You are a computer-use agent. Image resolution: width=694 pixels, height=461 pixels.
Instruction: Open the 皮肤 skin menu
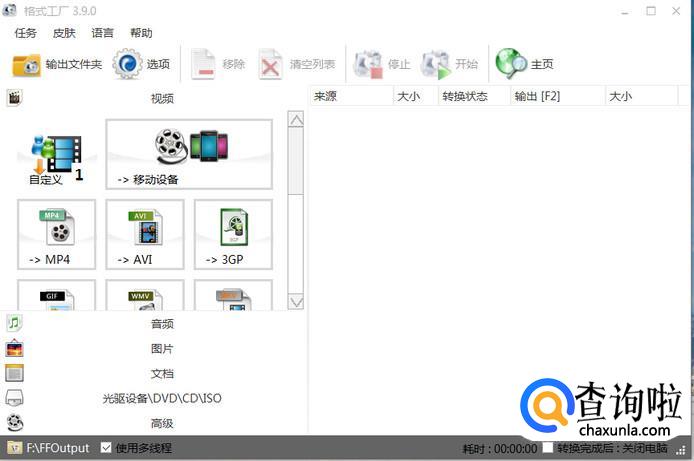[x=64, y=33]
